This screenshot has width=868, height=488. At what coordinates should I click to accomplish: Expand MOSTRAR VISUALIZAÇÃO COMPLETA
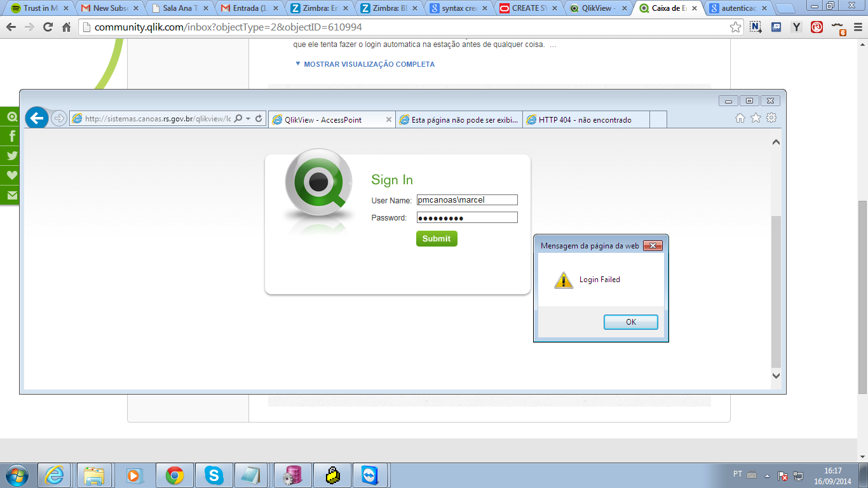365,64
